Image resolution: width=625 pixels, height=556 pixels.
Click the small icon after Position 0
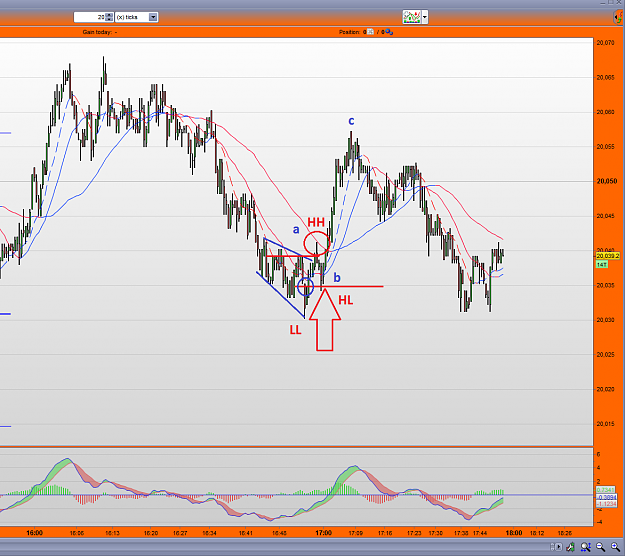tap(371, 32)
